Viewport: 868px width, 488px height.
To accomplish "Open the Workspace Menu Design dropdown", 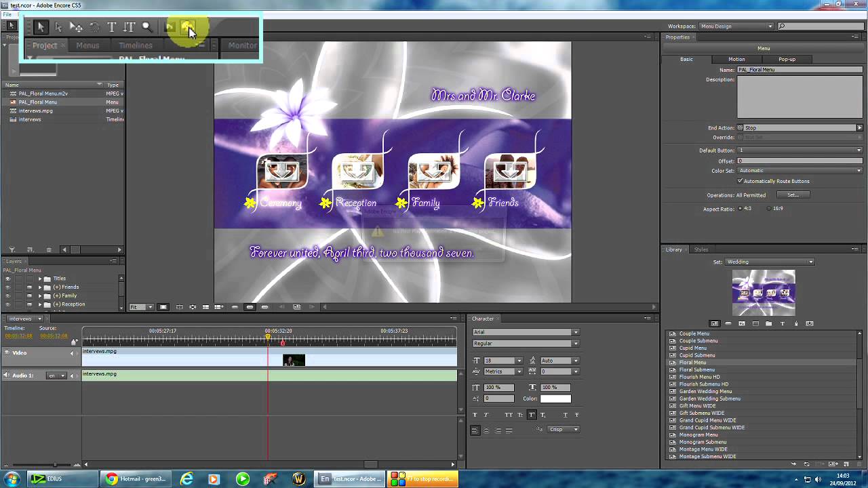I will (x=736, y=26).
